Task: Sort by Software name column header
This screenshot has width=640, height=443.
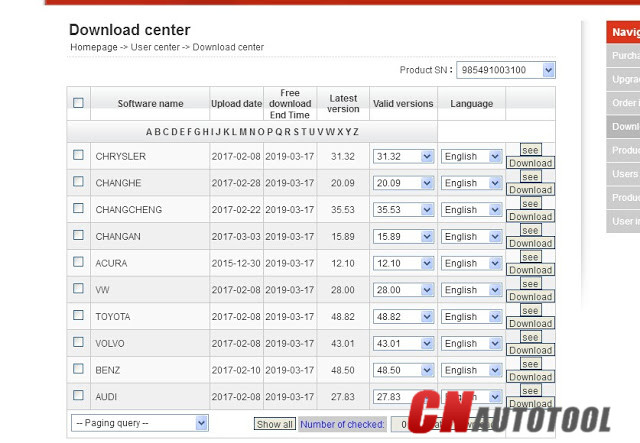Action: [x=150, y=104]
